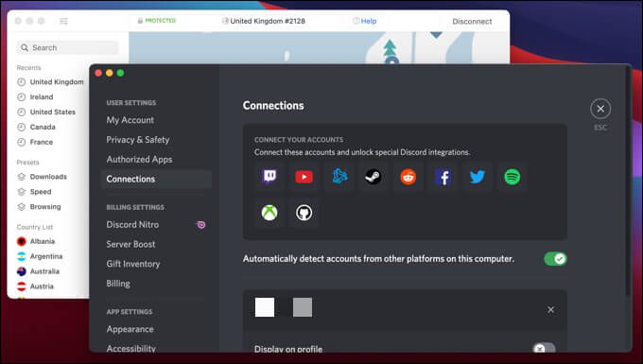Image resolution: width=643 pixels, height=364 pixels.
Task: Connect a GitHub account
Action: 304,213
